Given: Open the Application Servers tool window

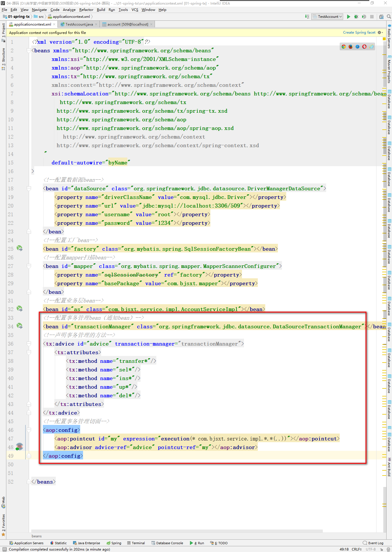Looking at the screenshot, I should pyautogui.click(x=26, y=543).
